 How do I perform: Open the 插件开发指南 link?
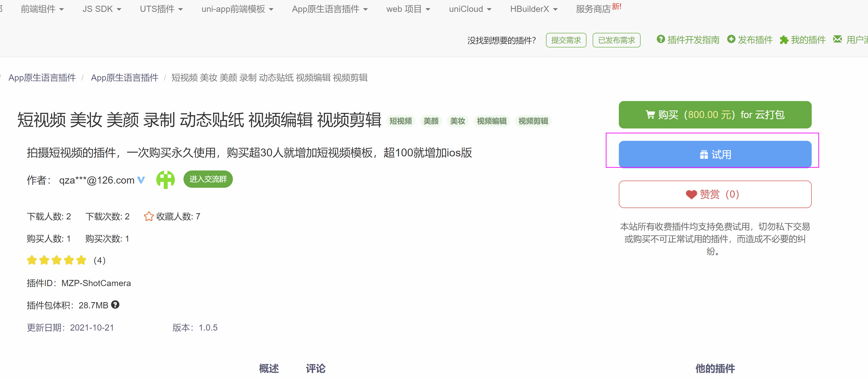click(x=693, y=40)
